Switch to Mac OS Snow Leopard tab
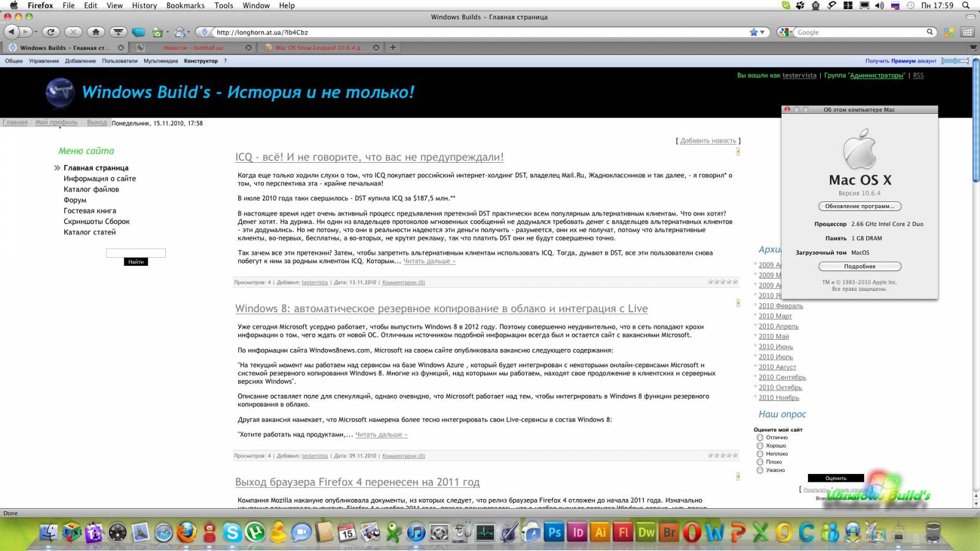Image resolution: width=980 pixels, height=551 pixels. tap(318, 48)
